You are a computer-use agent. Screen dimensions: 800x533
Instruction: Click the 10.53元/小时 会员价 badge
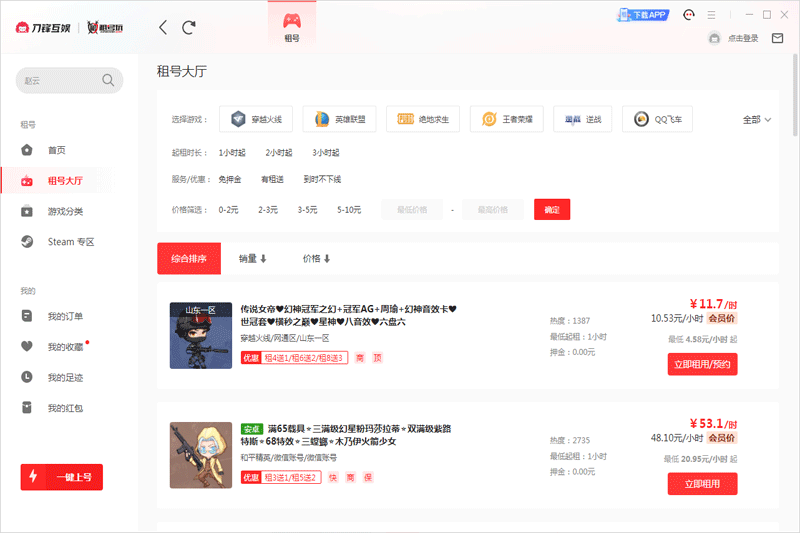coord(694,318)
